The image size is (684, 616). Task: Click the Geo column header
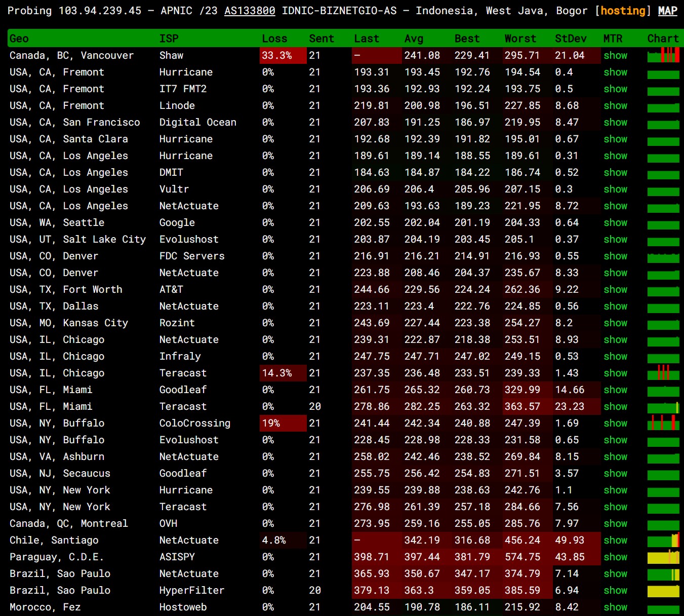[19, 38]
